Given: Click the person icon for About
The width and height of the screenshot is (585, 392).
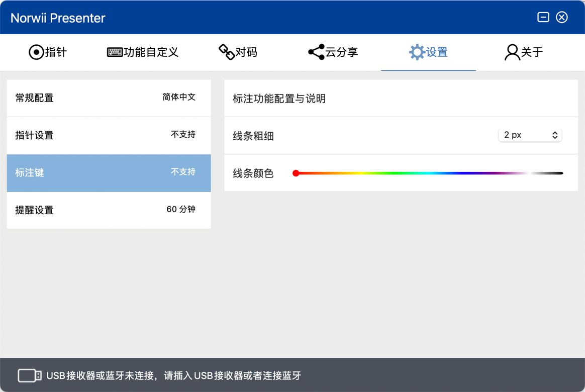Looking at the screenshot, I should 512,52.
